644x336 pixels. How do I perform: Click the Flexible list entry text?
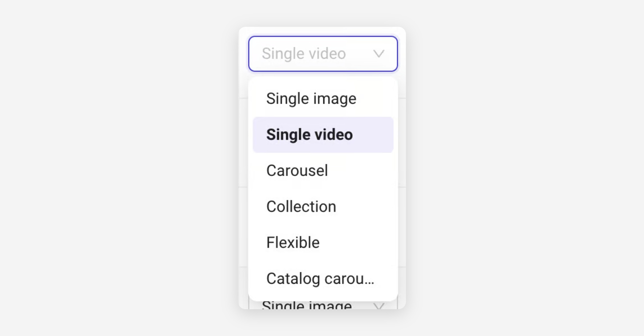(x=293, y=242)
